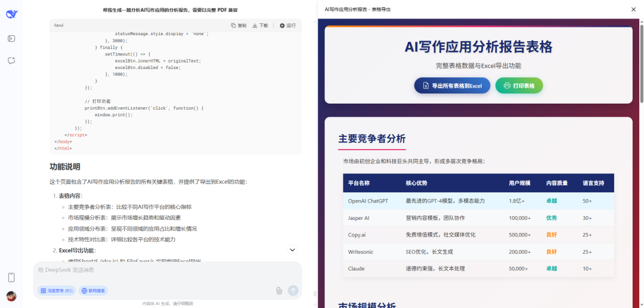Click 良好 rating in Copy.ai row
Screen dimensions: 644x308
pos(552,235)
